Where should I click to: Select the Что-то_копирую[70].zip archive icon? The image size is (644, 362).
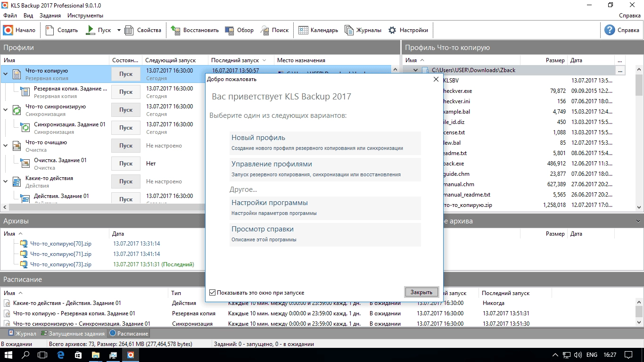[x=24, y=244]
